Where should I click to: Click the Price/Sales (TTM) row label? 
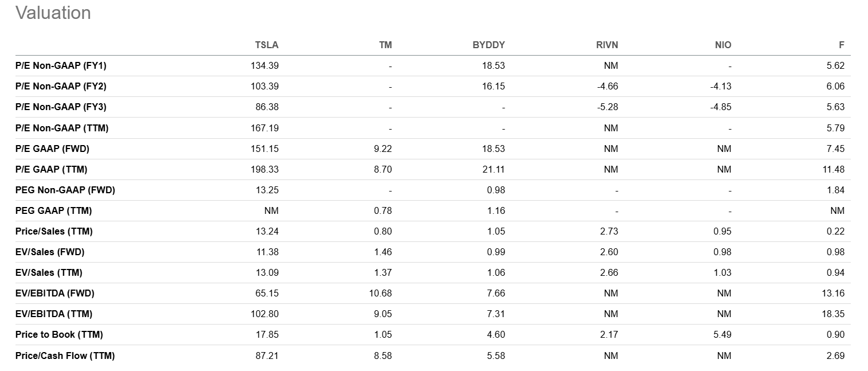[54, 231]
